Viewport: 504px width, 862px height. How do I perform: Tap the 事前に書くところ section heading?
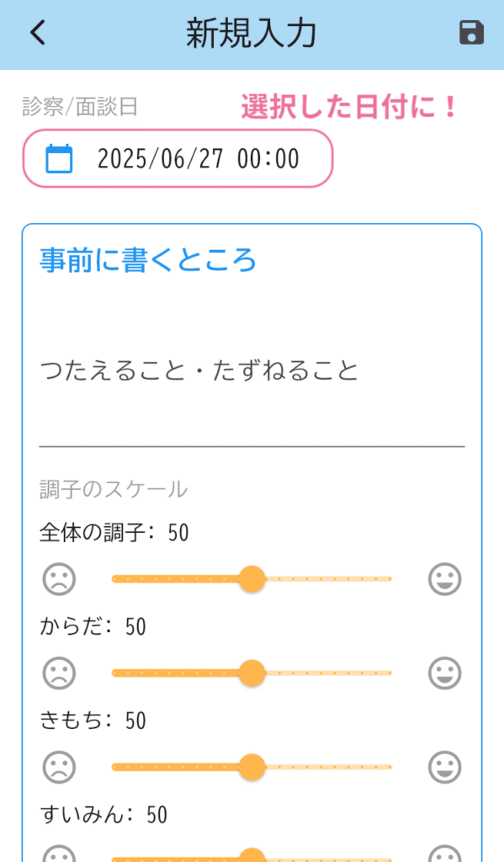click(x=148, y=260)
